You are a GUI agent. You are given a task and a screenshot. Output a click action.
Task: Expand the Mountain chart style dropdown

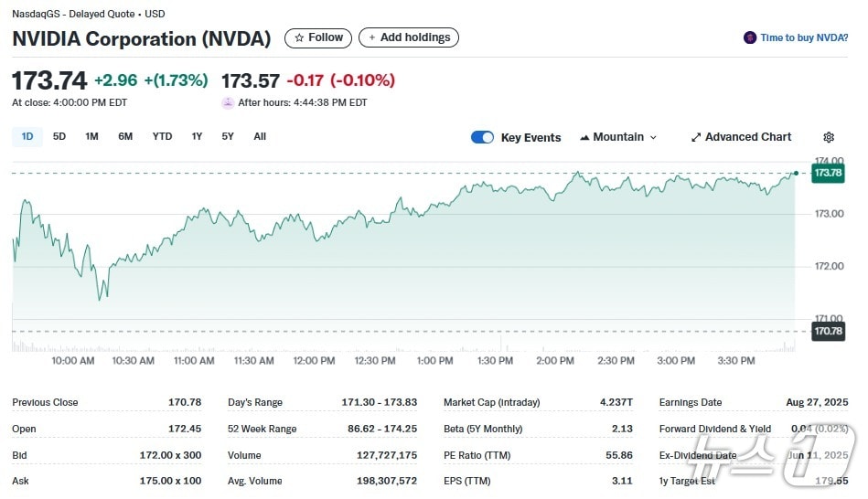point(618,137)
